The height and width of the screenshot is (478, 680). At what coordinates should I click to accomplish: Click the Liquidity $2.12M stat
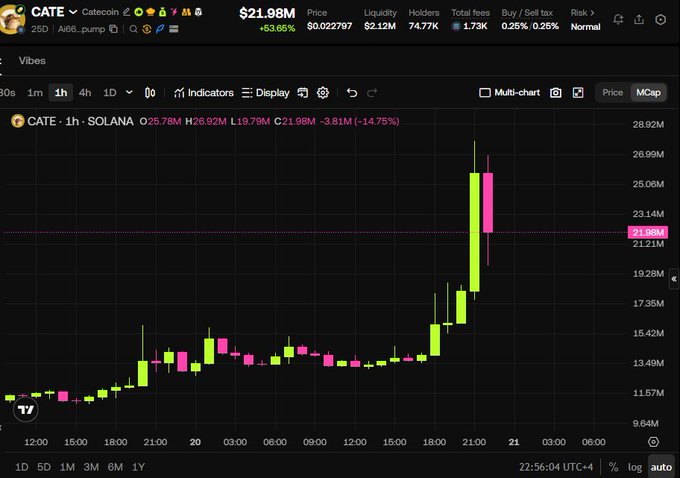(380, 20)
